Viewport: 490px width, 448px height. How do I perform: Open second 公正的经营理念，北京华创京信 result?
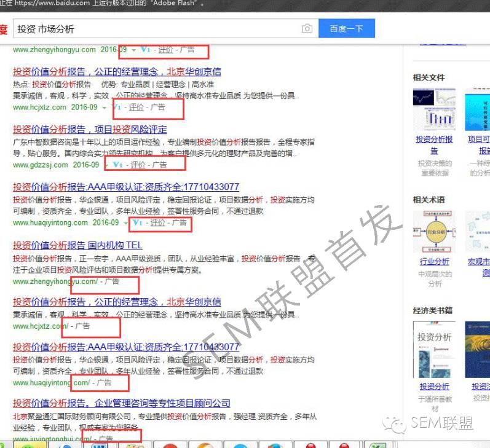(x=117, y=302)
